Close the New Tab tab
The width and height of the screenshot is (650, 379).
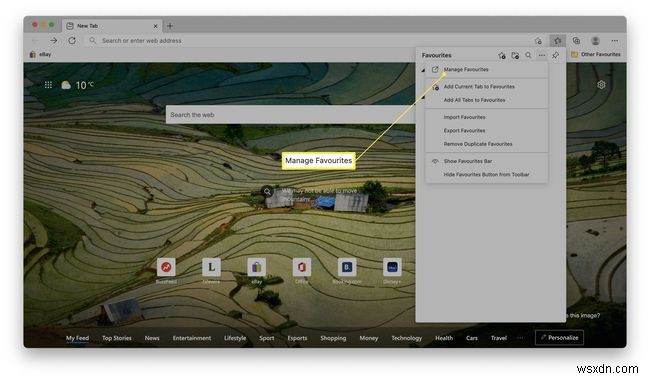pos(155,26)
